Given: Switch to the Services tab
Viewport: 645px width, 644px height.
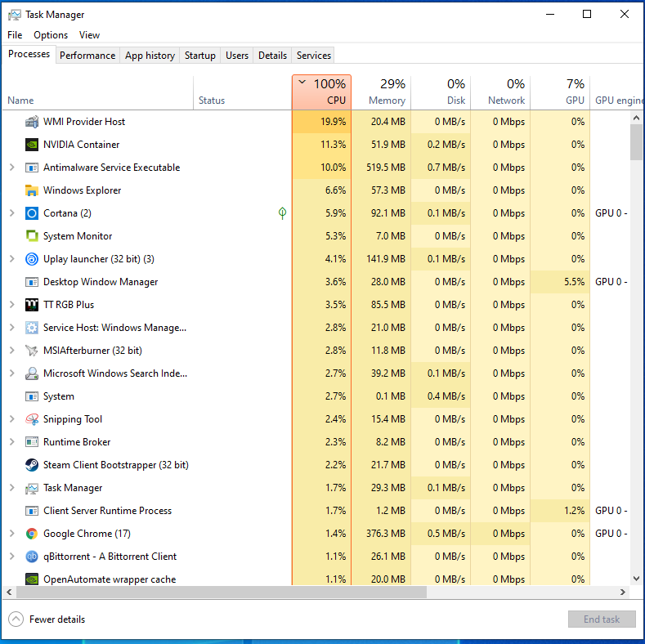Looking at the screenshot, I should (313, 56).
